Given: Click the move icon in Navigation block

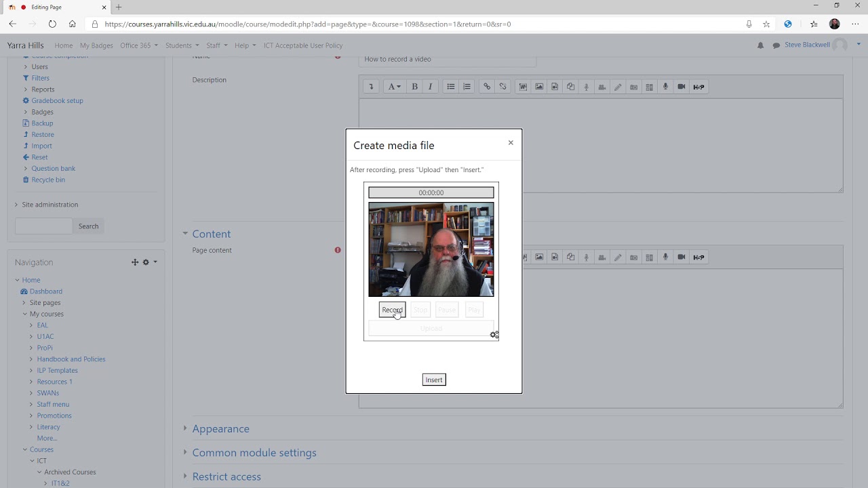Looking at the screenshot, I should (135, 262).
